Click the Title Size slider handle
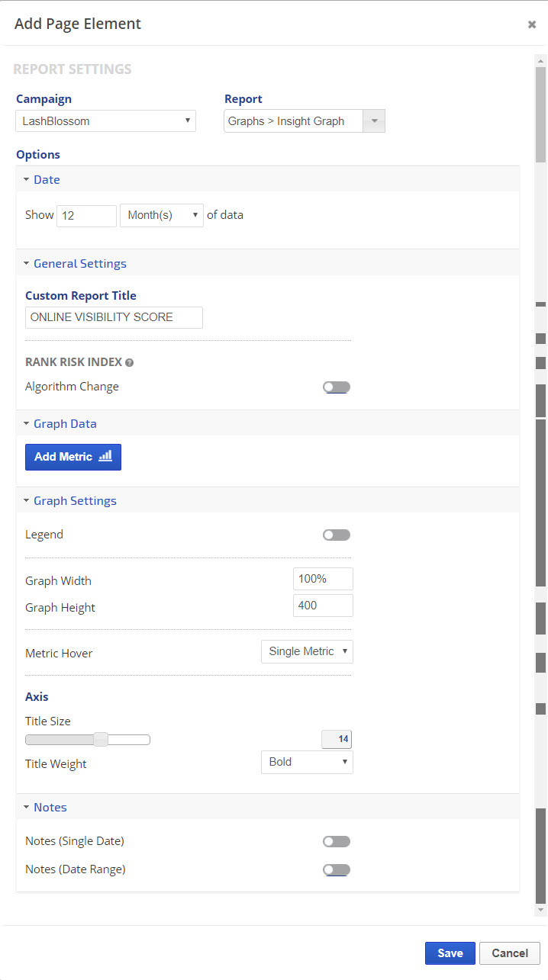Image resolution: width=548 pixels, height=980 pixels. [x=101, y=739]
